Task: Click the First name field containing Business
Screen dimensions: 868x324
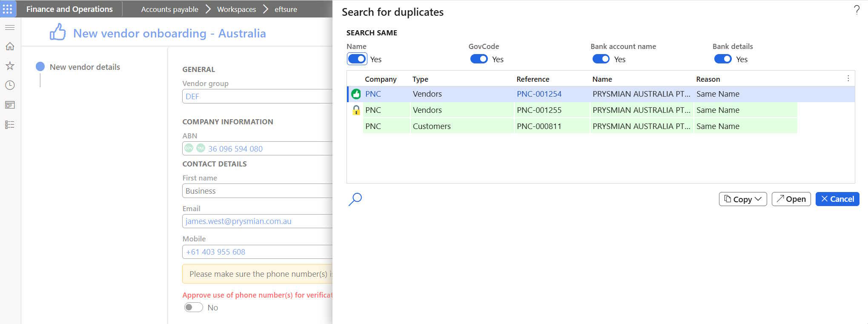Action: click(x=257, y=191)
